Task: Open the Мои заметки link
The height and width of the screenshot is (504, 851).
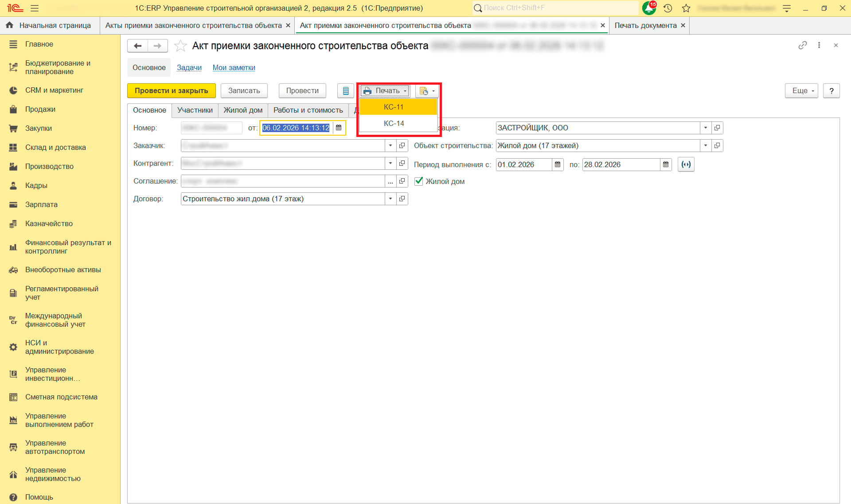Action: tap(234, 67)
